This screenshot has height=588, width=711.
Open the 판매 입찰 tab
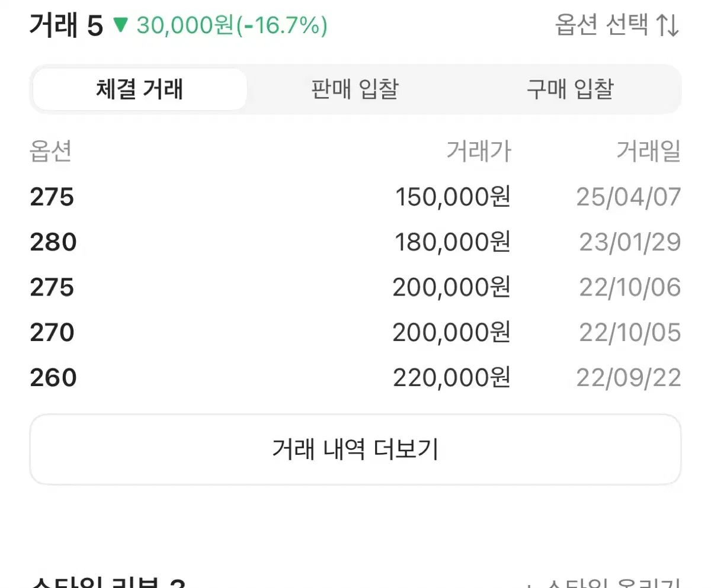(354, 89)
